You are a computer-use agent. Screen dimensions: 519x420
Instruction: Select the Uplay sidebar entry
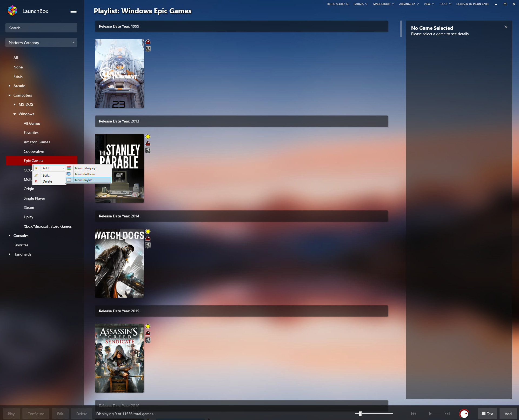pos(29,217)
